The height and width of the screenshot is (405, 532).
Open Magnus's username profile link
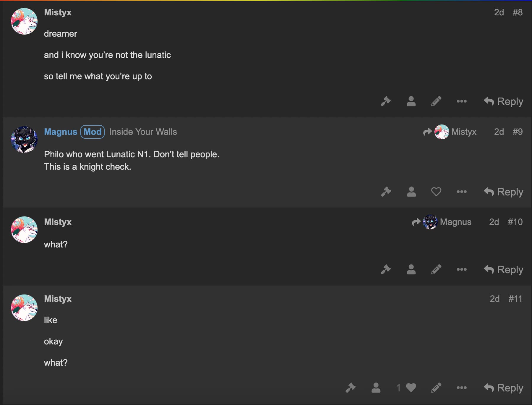[61, 132]
